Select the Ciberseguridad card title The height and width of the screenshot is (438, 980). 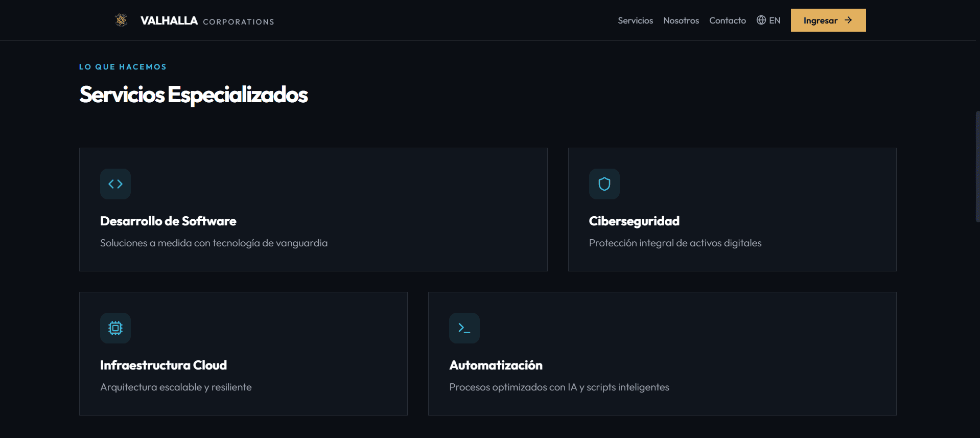point(634,221)
